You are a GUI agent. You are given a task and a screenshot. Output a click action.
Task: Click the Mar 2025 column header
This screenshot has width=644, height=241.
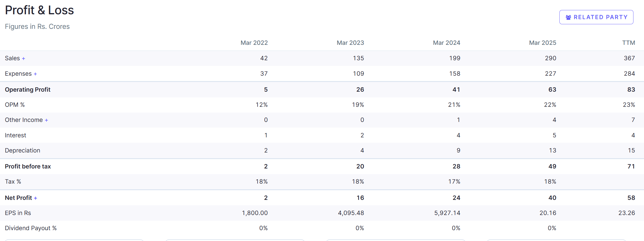point(543,43)
